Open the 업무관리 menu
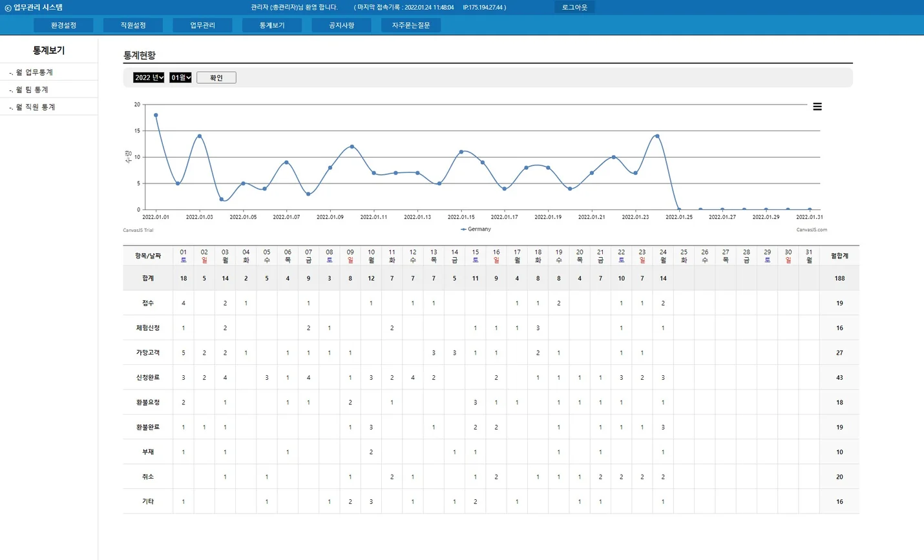Viewport: 924px width, 560px height. 202,25
